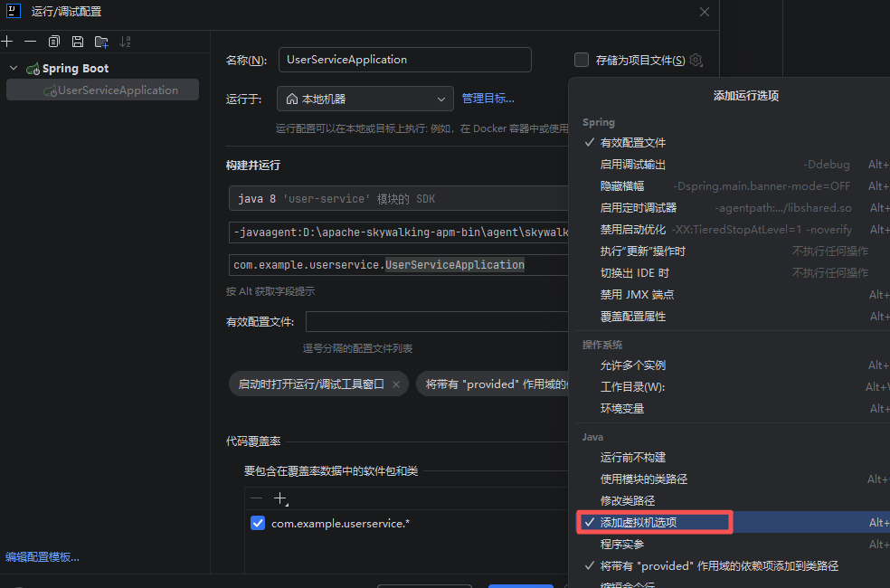This screenshot has width=890, height=588.
Task: Edit the -javaagent VM options field
Action: point(399,232)
